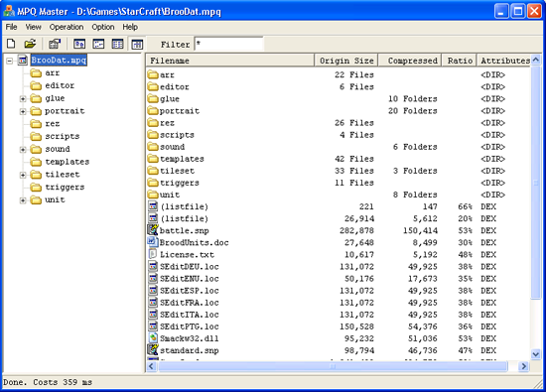Open the View menu

click(x=33, y=27)
